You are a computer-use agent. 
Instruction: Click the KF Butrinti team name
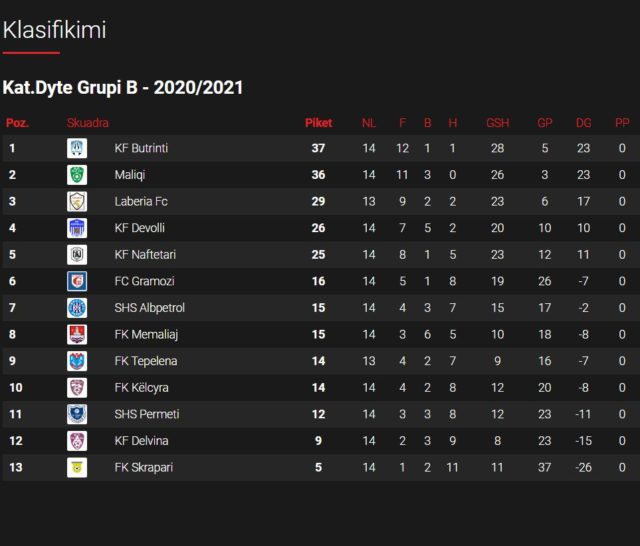[x=142, y=149]
